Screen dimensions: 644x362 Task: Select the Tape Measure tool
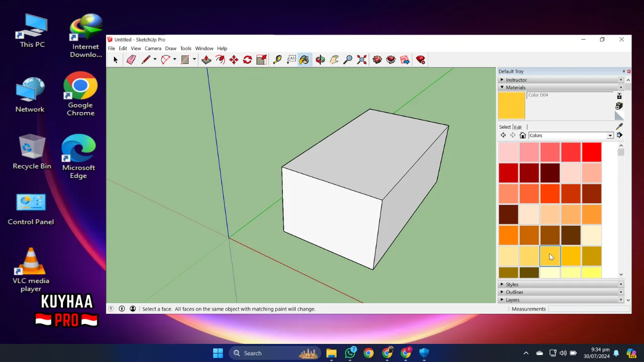(x=277, y=60)
